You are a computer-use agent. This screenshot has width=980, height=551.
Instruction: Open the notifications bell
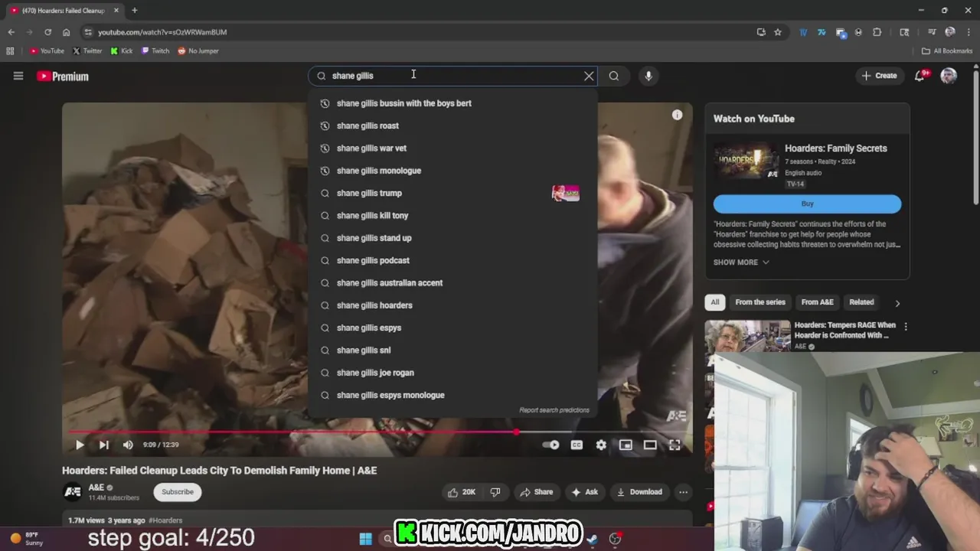pos(920,76)
